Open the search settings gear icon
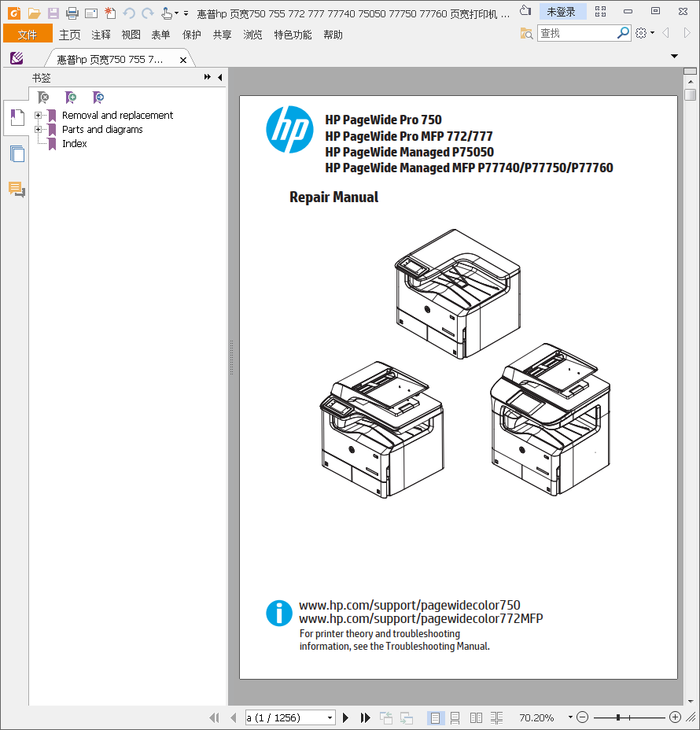The image size is (700, 730). tap(641, 33)
